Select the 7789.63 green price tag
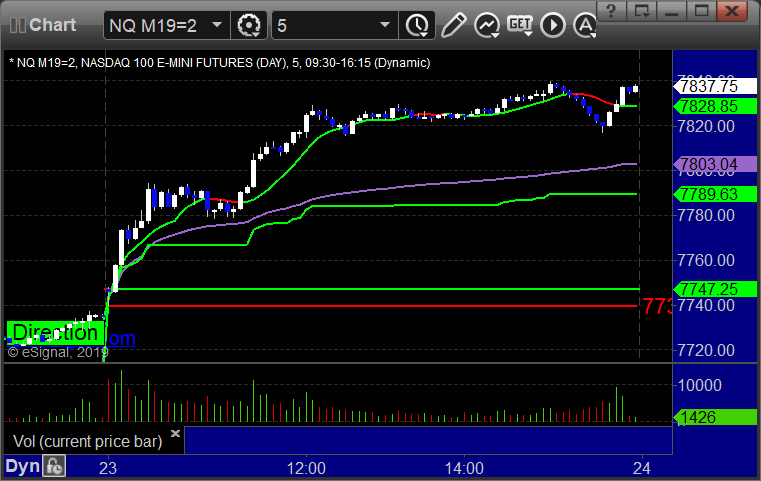Image resolution: width=761 pixels, height=481 pixels. [x=714, y=194]
